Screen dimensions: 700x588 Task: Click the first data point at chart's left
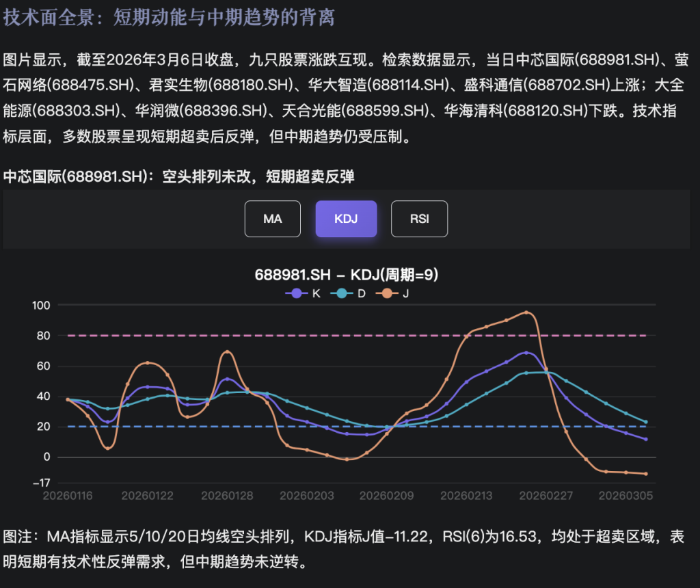click(x=68, y=399)
